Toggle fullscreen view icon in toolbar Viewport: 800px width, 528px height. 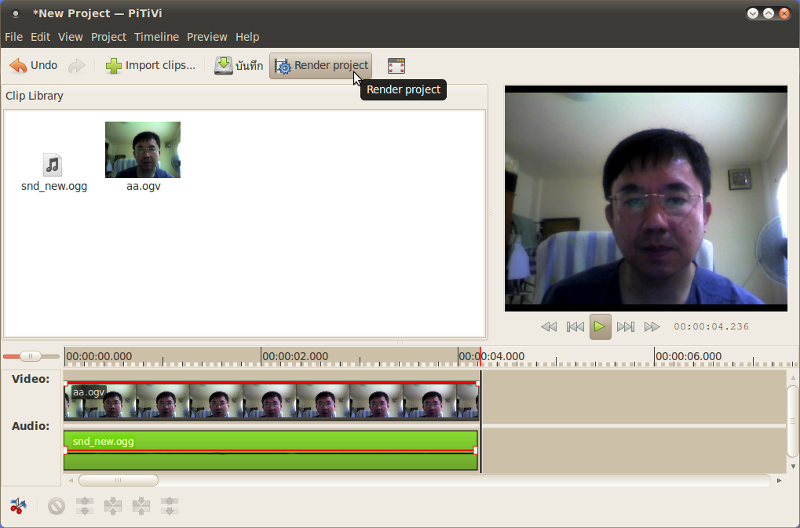396,66
